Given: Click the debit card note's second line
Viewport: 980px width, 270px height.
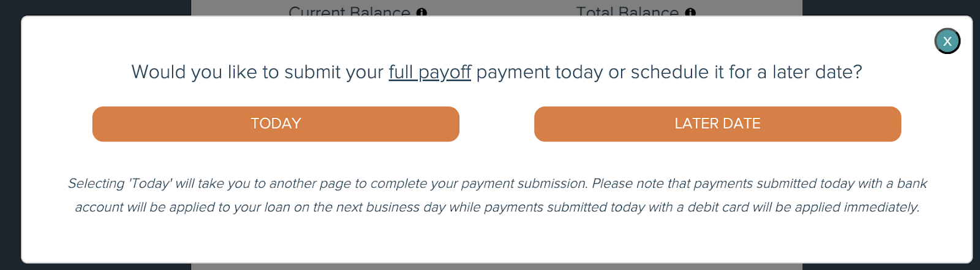Looking at the screenshot, I should click(x=497, y=207).
